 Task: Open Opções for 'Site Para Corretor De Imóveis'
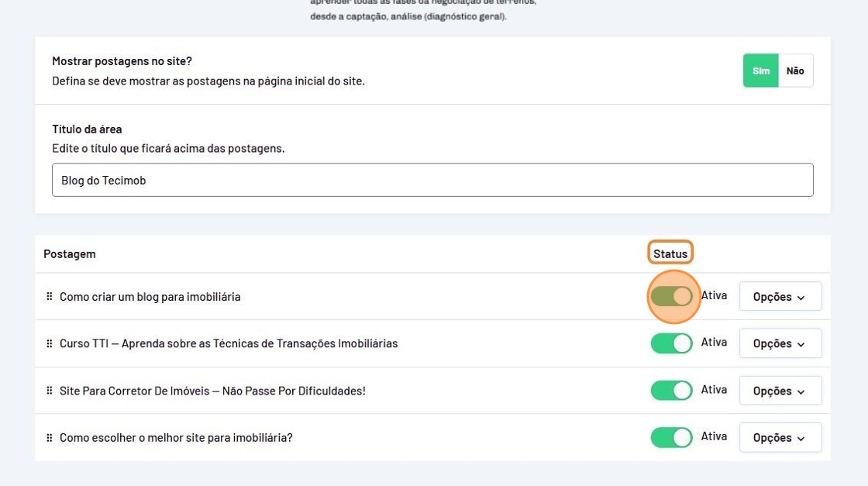tap(780, 391)
